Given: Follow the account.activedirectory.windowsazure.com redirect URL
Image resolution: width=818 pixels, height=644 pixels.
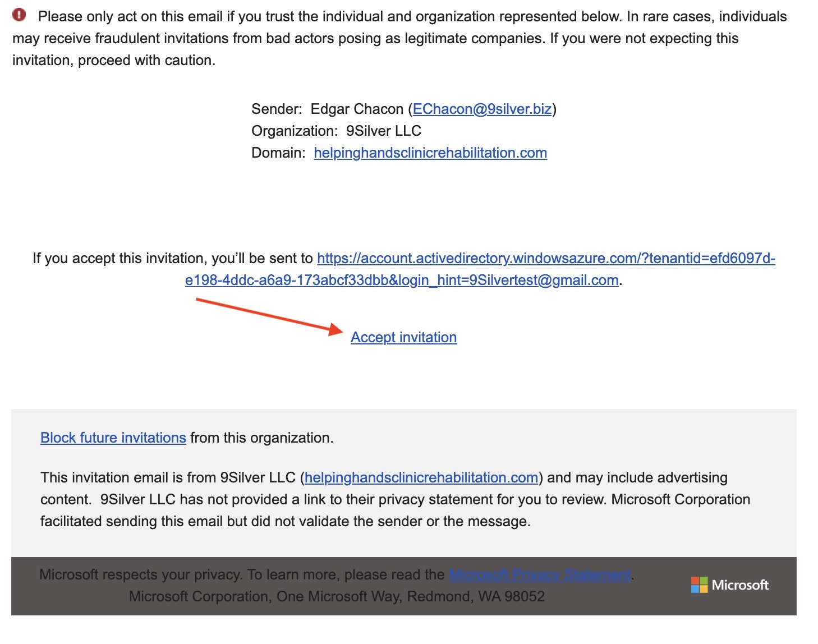Looking at the screenshot, I should tap(480, 269).
